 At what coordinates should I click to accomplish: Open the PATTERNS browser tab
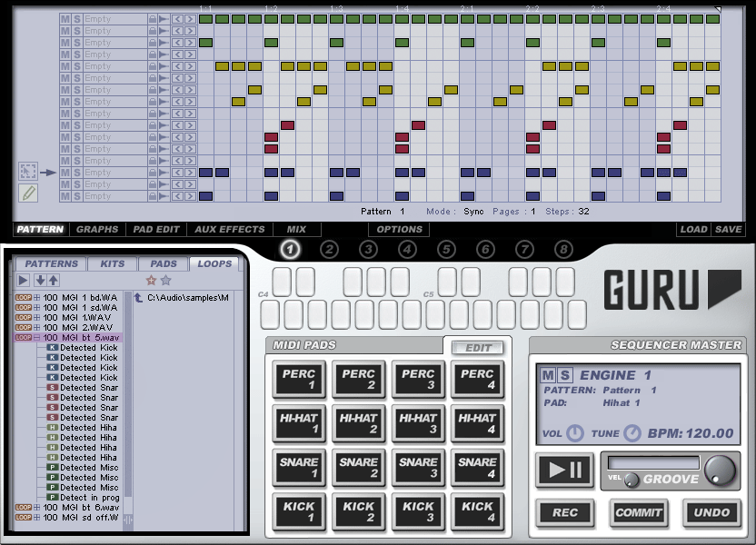[51, 263]
